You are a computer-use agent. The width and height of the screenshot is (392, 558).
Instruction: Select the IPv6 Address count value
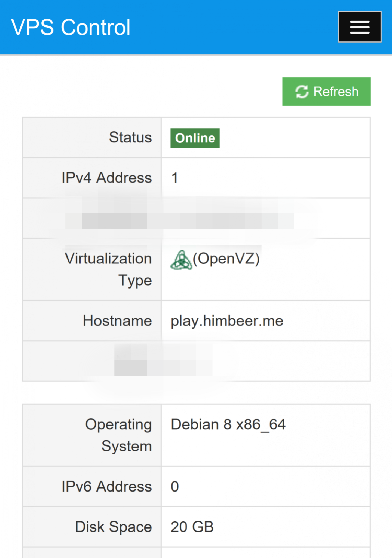click(x=175, y=487)
